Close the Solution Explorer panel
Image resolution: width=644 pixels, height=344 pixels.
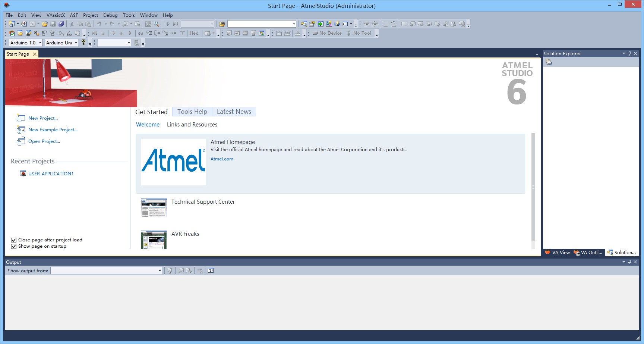tap(635, 53)
